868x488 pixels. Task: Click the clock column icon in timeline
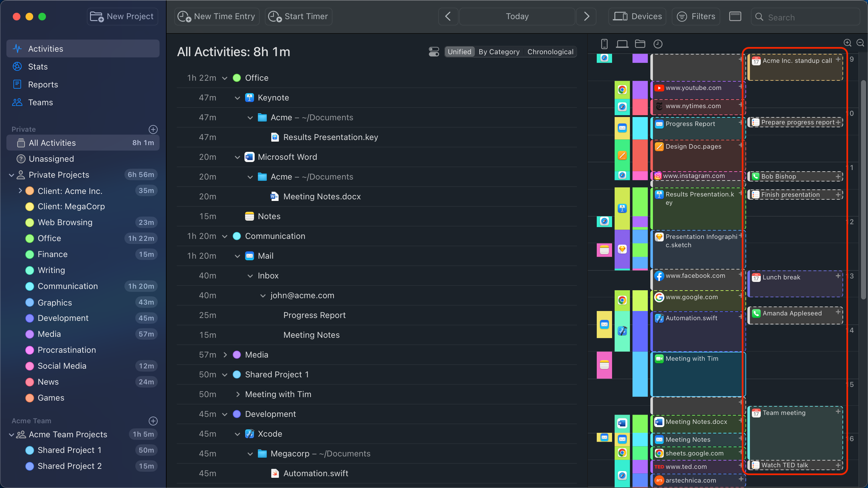pos(658,44)
